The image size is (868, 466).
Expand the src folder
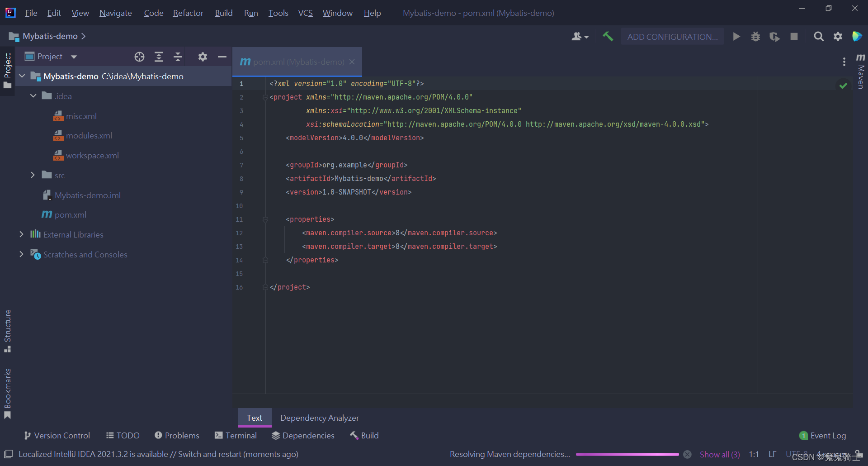[x=33, y=175]
